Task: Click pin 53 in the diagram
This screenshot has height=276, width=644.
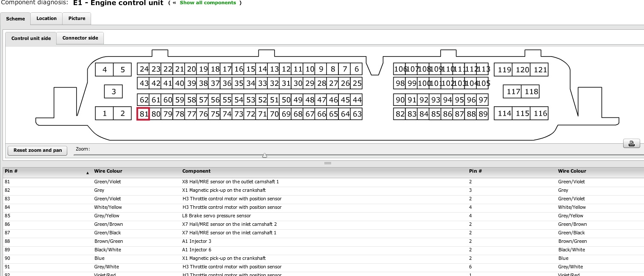Action: coord(251,100)
